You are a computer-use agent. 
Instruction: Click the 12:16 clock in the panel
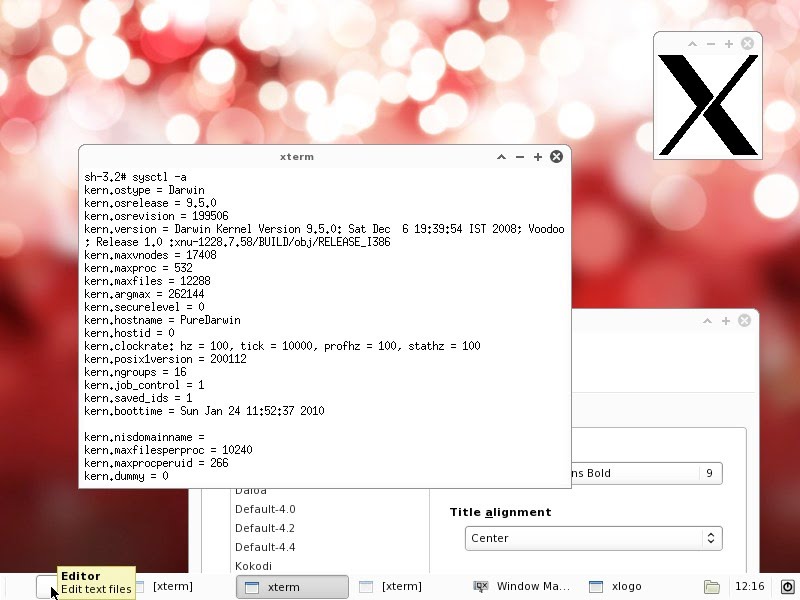pos(749,587)
